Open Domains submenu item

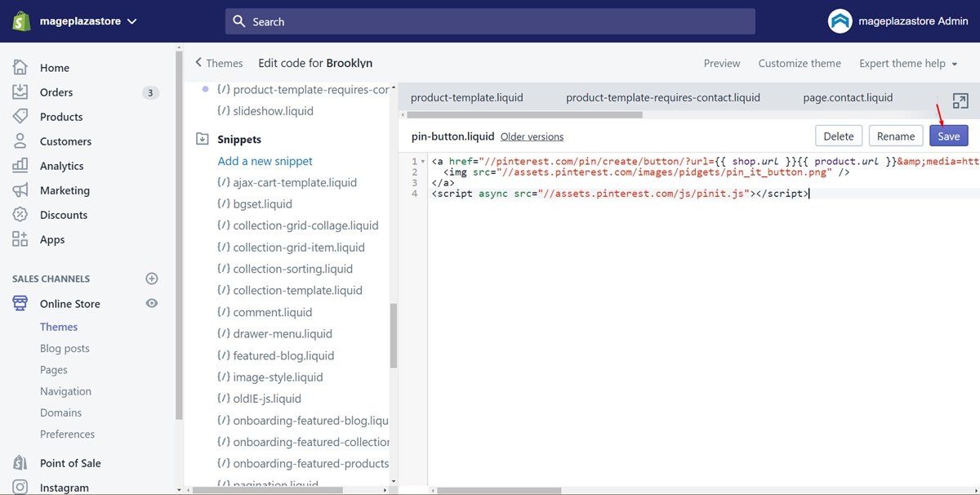coord(60,412)
